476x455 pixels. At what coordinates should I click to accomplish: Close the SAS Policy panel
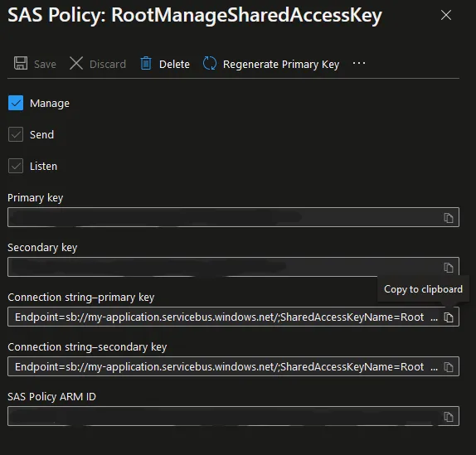[446, 15]
